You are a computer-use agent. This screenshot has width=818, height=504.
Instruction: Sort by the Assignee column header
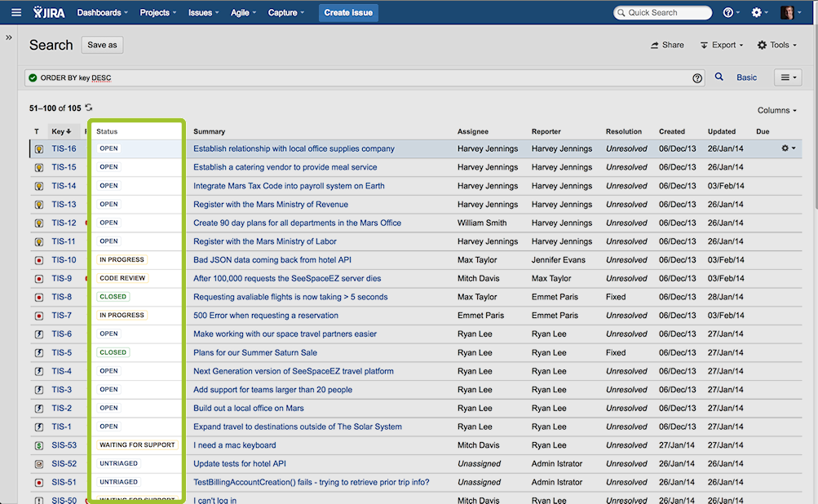pyautogui.click(x=473, y=131)
